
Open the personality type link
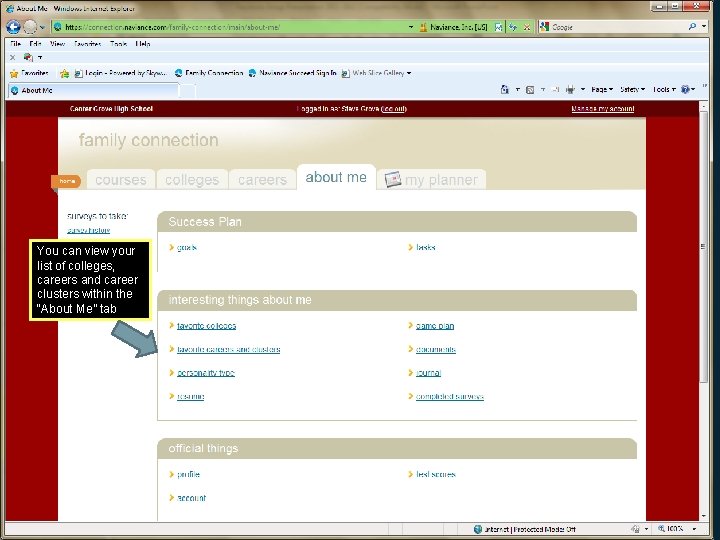(x=206, y=373)
